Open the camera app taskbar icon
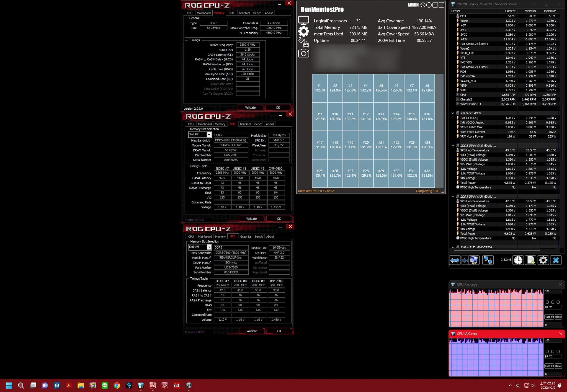The width and height of the screenshot is (567, 392). click(x=57, y=385)
